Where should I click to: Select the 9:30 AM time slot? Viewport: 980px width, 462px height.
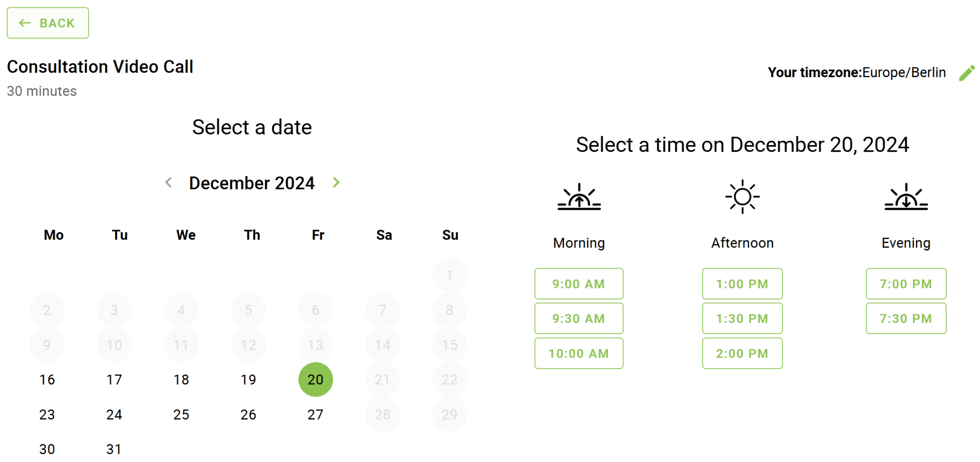pyautogui.click(x=579, y=318)
